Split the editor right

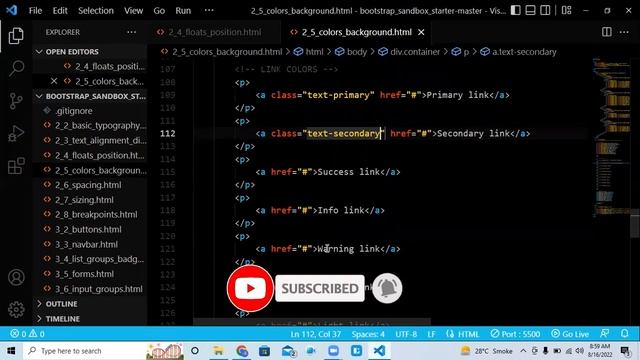(607, 32)
